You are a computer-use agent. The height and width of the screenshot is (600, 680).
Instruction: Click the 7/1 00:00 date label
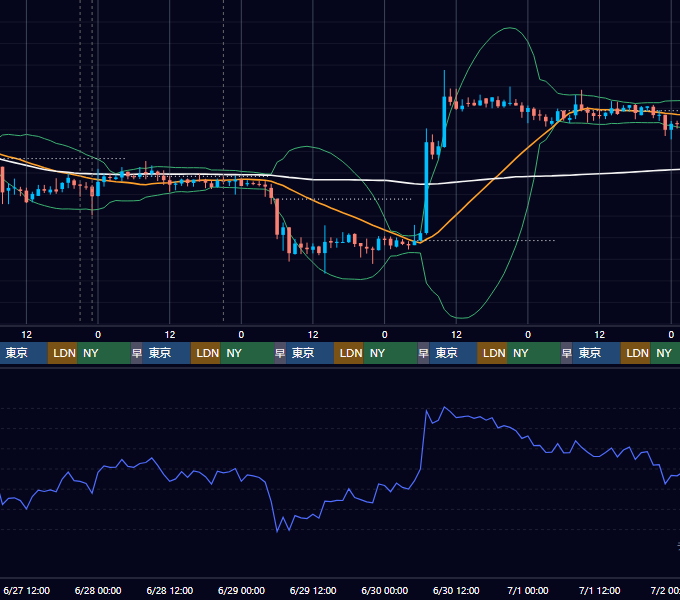[528, 590]
